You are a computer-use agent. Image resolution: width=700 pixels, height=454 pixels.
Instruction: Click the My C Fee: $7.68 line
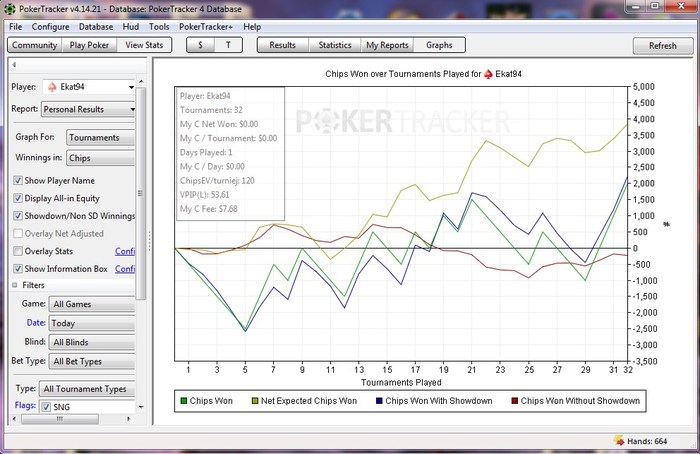point(208,209)
